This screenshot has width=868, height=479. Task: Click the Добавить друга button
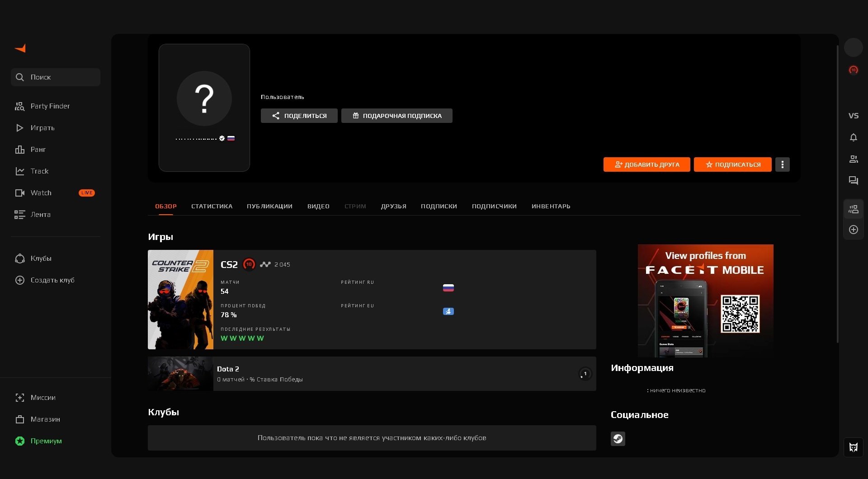pyautogui.click(x=646, y=164)
